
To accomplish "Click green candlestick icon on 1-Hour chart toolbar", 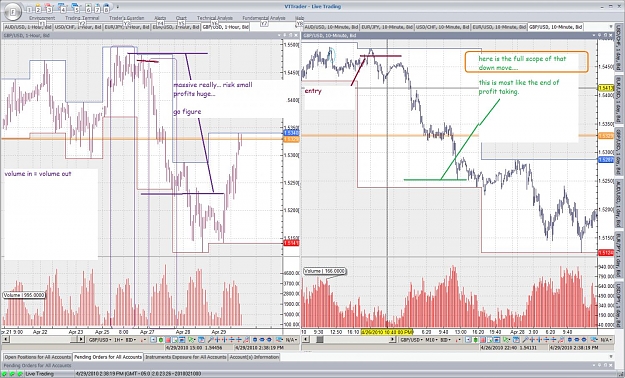I will 161,340.
